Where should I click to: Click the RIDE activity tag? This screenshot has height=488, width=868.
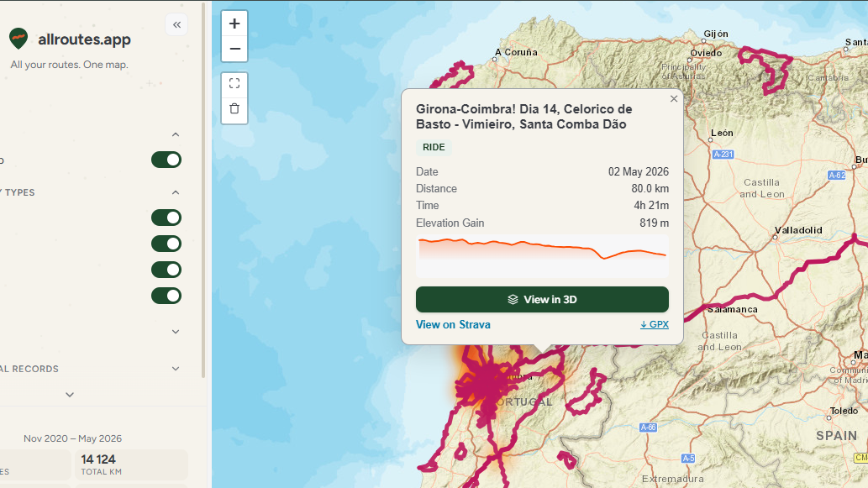[434, 147]
